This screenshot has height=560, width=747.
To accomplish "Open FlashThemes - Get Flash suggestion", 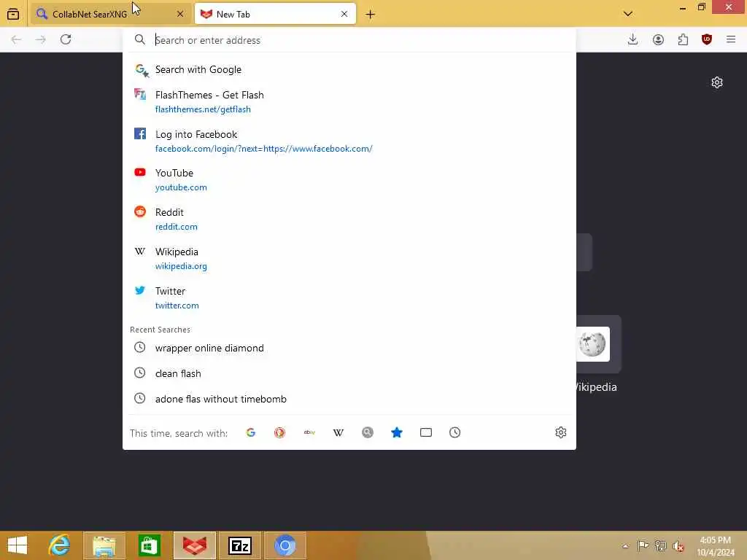I will coord(349,101).
